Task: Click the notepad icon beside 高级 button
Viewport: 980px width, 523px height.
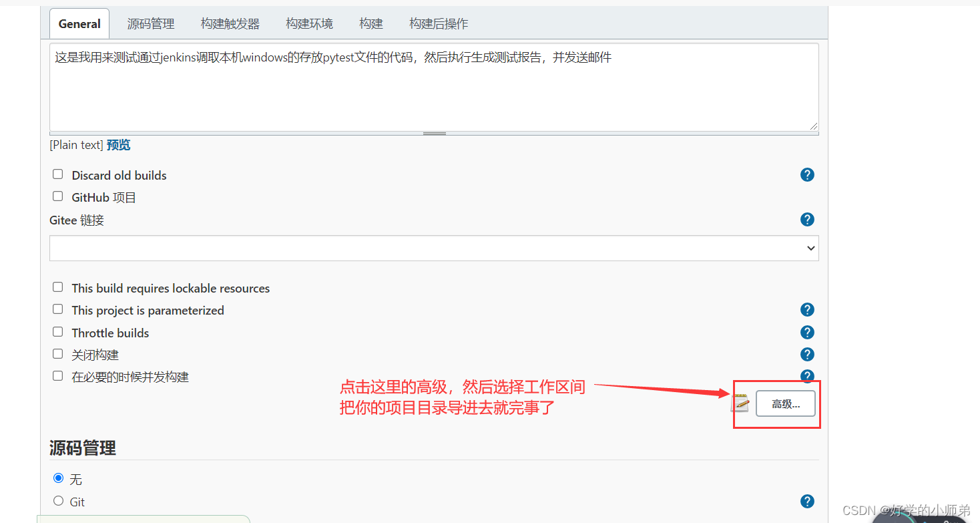Action: coord(740,403)
